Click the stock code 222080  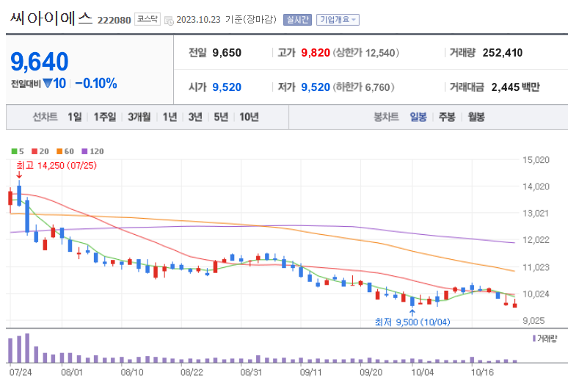pos(114,21)
